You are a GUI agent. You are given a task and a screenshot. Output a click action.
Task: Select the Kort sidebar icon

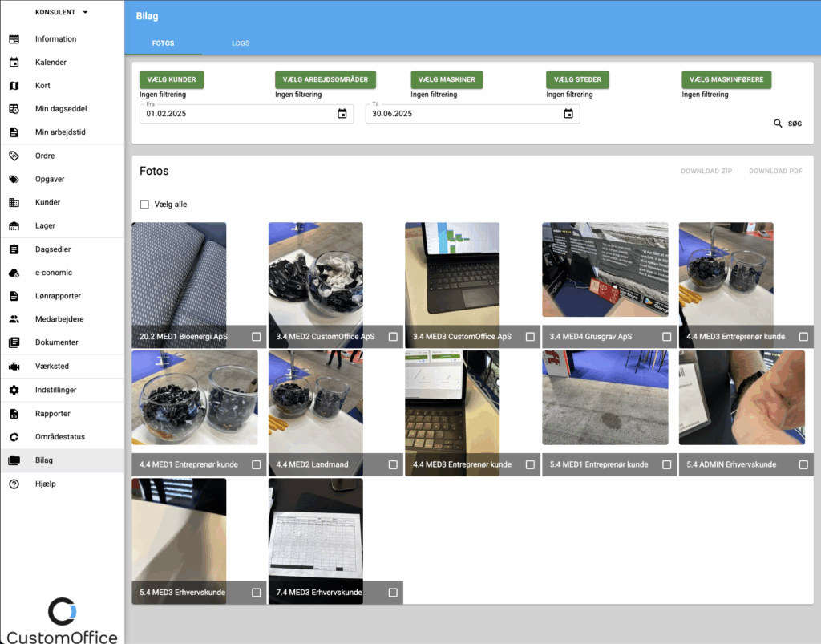point(14,85)
